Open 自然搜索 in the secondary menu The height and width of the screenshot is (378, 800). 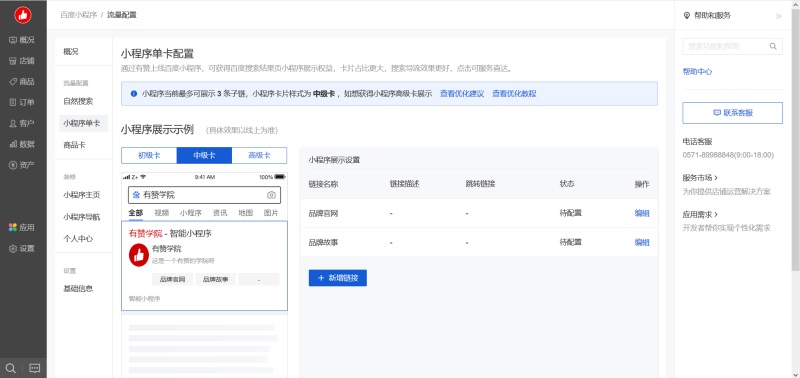(78, 102)
